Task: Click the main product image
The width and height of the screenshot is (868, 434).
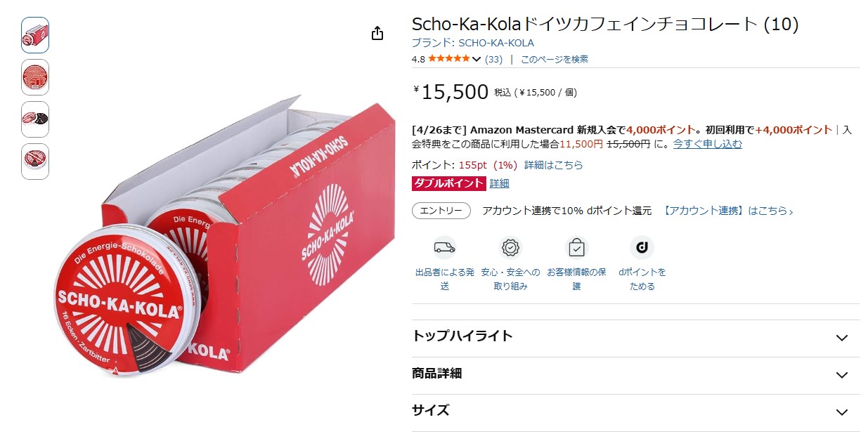Action: [225, 239]
